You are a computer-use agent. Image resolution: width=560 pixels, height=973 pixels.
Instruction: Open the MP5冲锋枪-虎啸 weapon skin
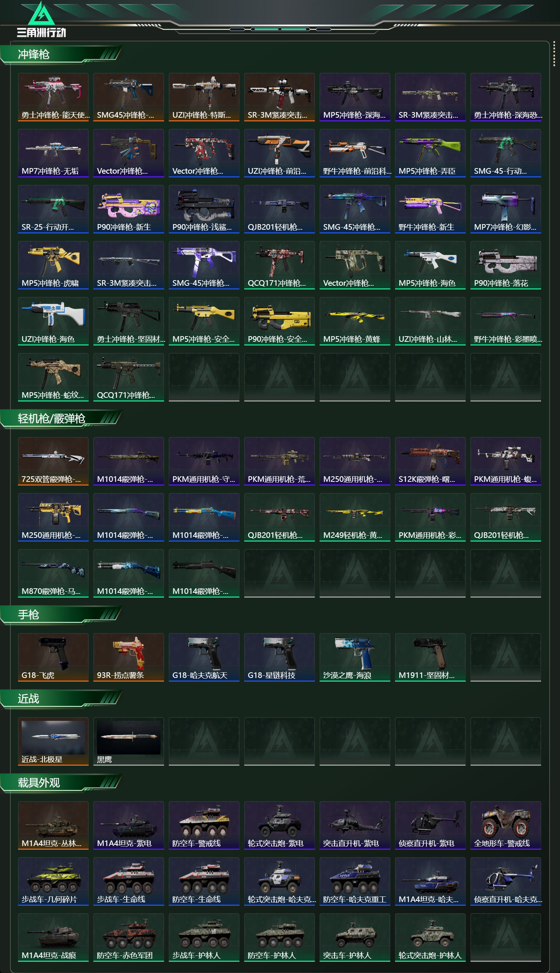tap(53, 265)
